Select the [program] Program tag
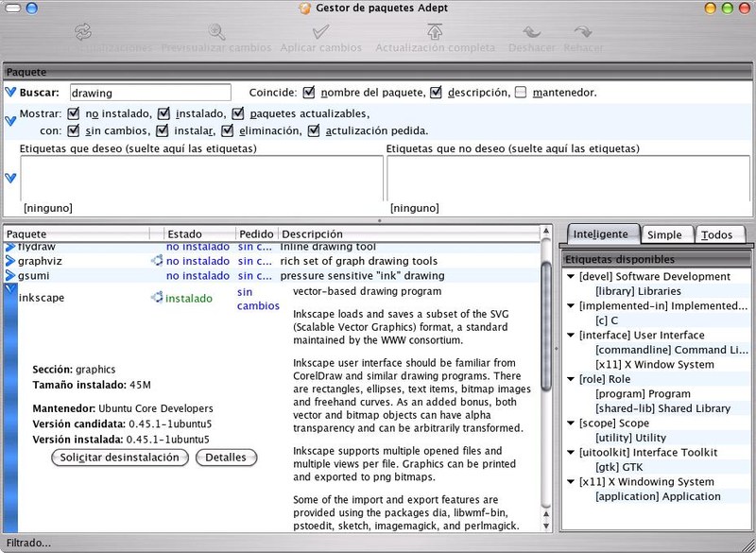756x553 pixels. 644,394
